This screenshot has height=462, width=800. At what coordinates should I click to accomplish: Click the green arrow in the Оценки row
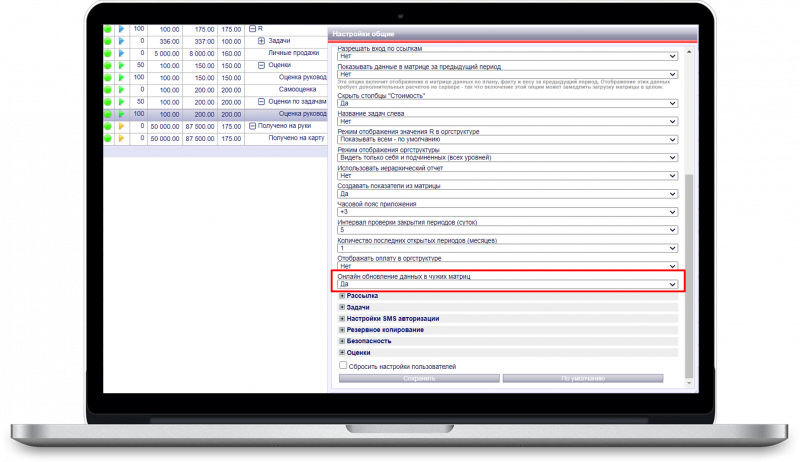121,66
